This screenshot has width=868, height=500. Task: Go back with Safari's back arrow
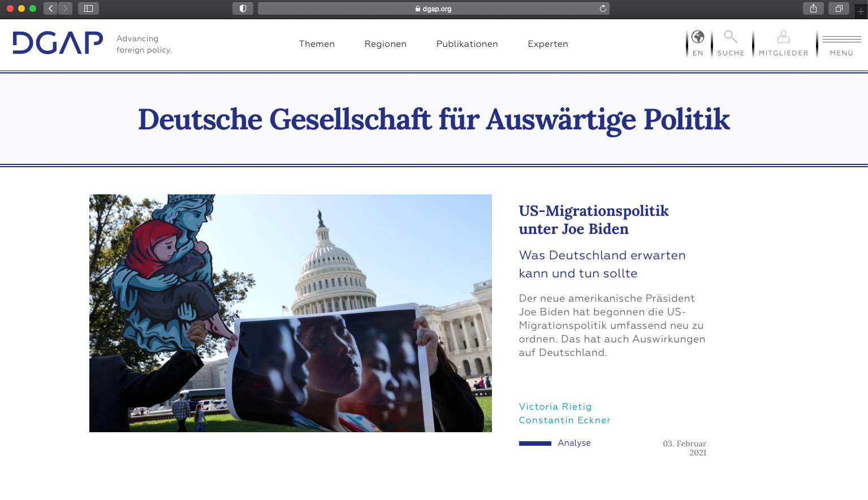[51, 8]
